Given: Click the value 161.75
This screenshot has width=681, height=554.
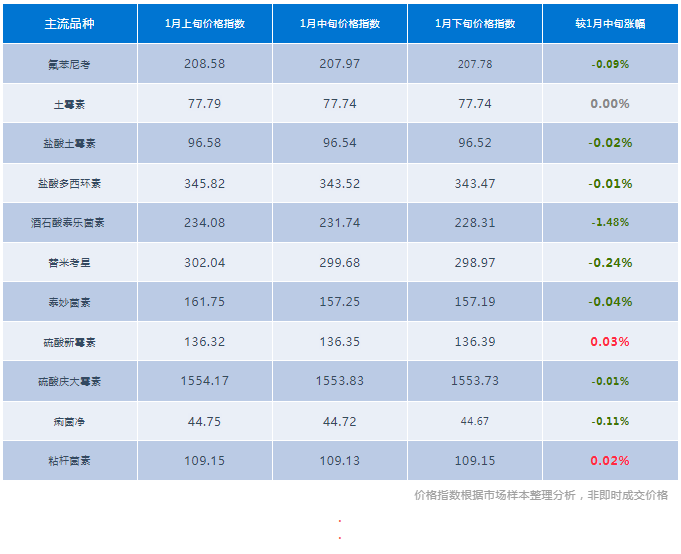Looking at the screenshot, I should 205,302.
